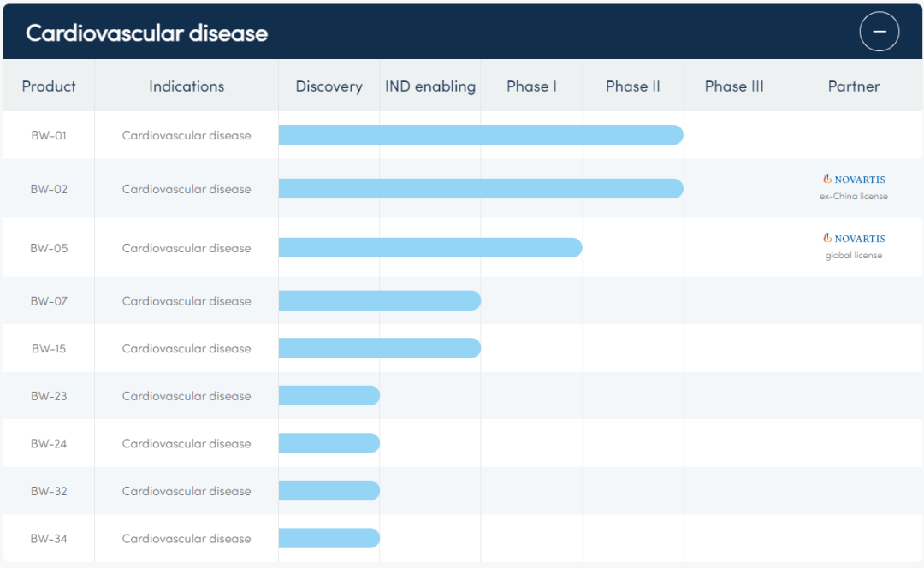The width and height of the screenshot is (924, 568).
Task: Click the IND enabling column header
Action: point(430,86)
